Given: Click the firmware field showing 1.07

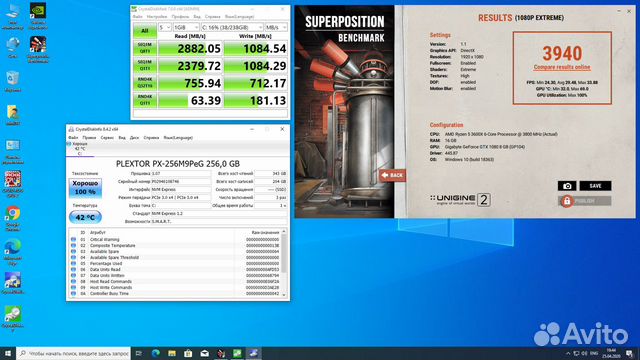Looking at the screenshot, I should (181, 173).
